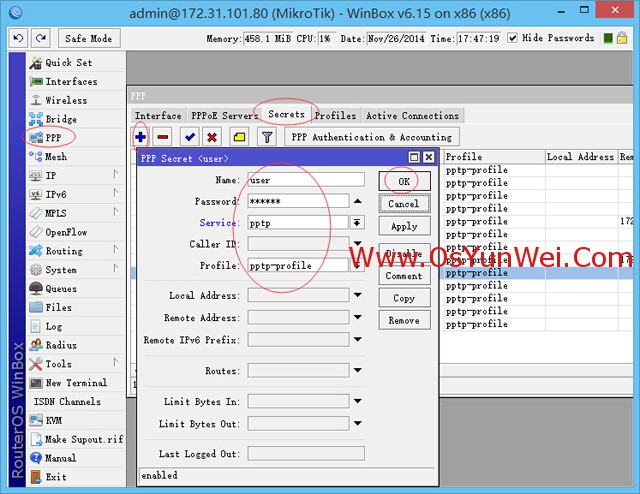
Task: Expand the Local Address field arrow
Action: [x=358, y=295]
